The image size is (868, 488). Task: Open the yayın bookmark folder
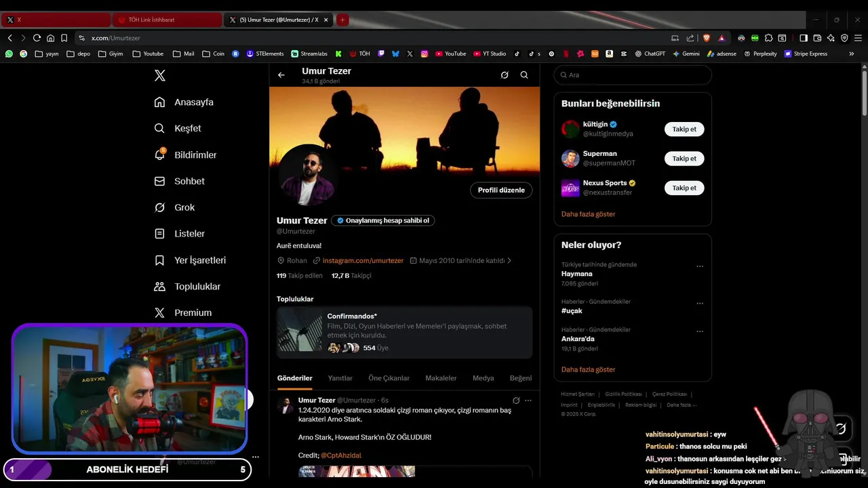point(47,54)
